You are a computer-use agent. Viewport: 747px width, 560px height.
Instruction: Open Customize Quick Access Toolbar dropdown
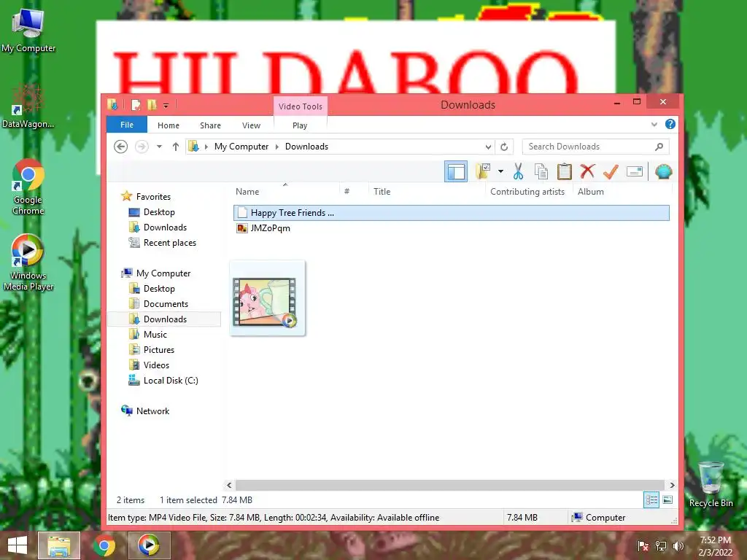166,105
